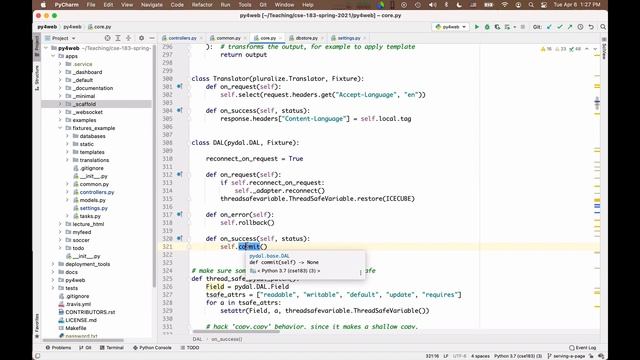Image resolution: width=640 pixels, height=360 pixels.
Task: Show Git history clock icon
Action: 580,27
